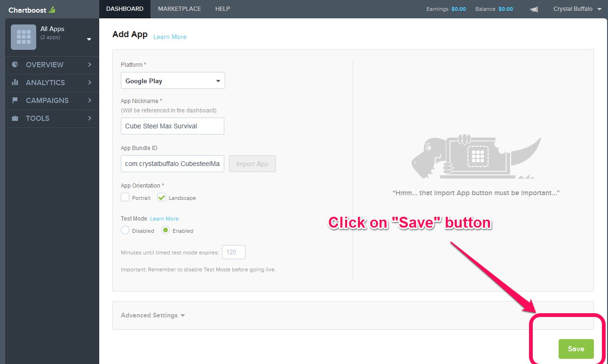The image size is (608, 364).
Task: Click the Add App heading text
Action: pyautogui.click(x=130, y=35)
